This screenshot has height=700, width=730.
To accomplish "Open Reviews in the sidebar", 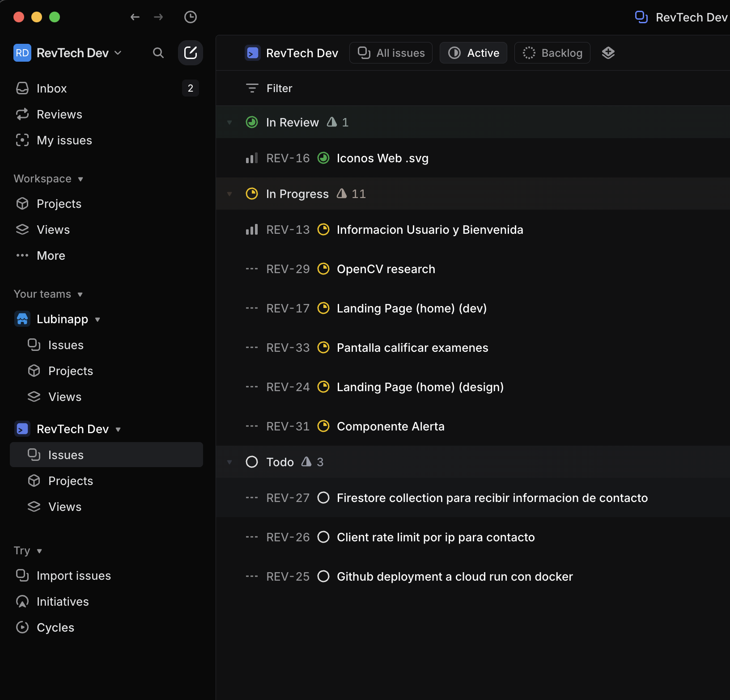I will [x=106, y=114].
